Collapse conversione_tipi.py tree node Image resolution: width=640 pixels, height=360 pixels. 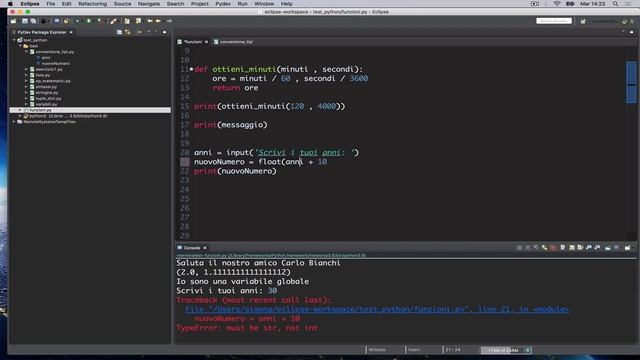point(27,52)
